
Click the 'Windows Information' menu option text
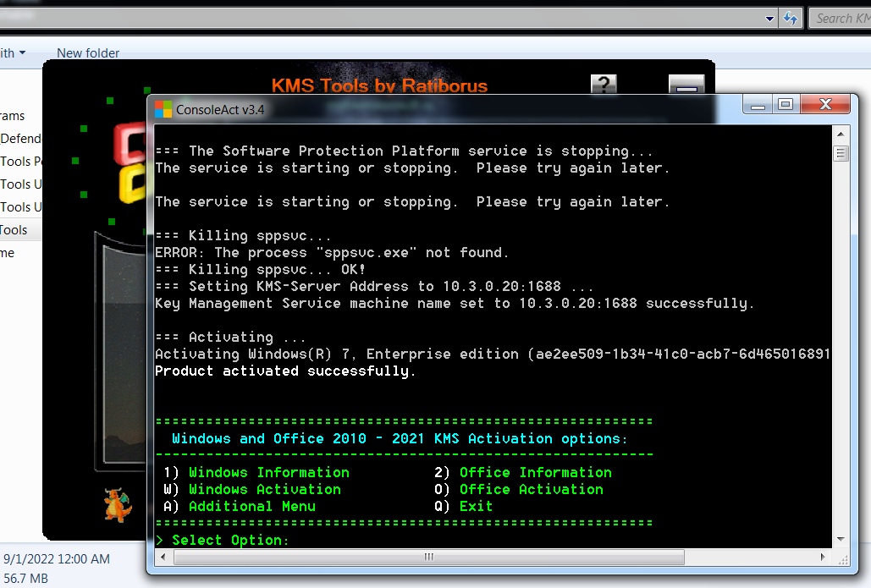pos(269,472)
